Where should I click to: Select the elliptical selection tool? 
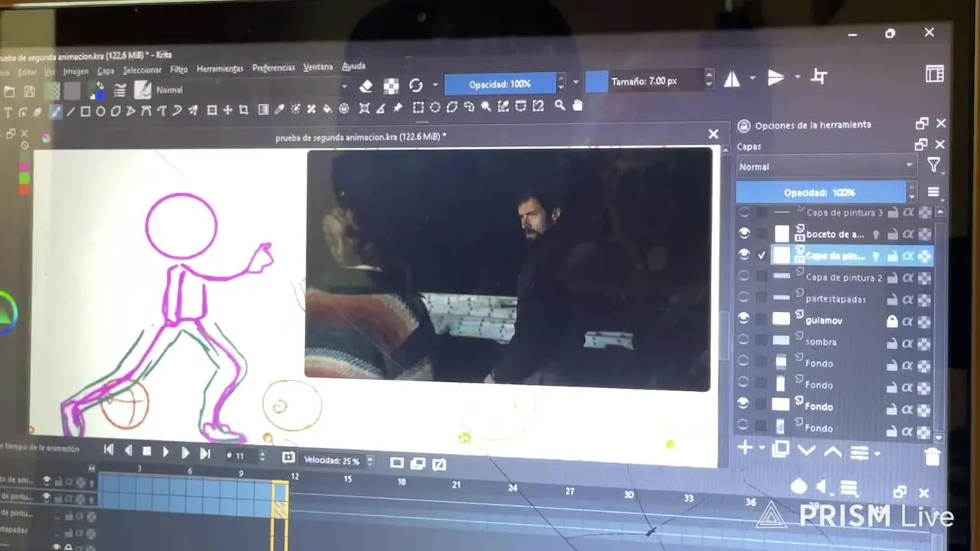(x=435, y=107)
